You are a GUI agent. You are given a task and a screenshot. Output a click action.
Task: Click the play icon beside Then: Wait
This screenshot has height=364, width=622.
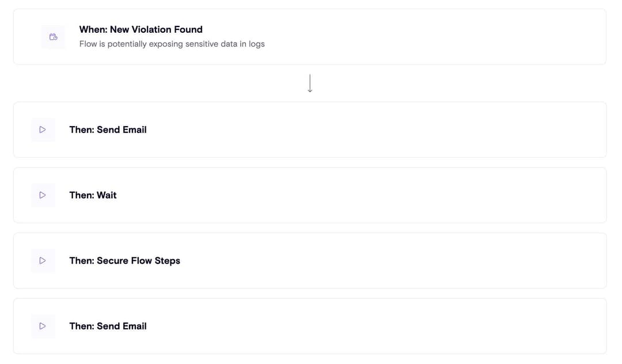coord(43,195)
